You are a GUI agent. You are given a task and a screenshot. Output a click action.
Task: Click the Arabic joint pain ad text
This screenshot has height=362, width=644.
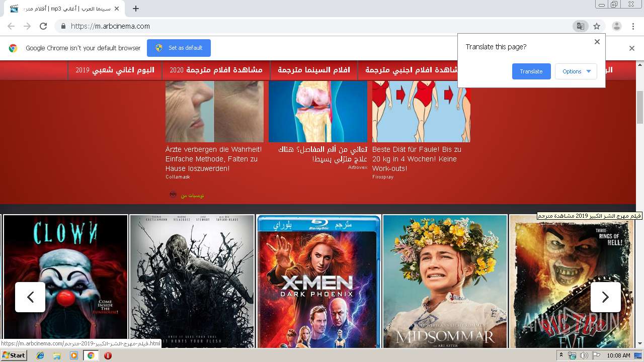coord(322,154)
